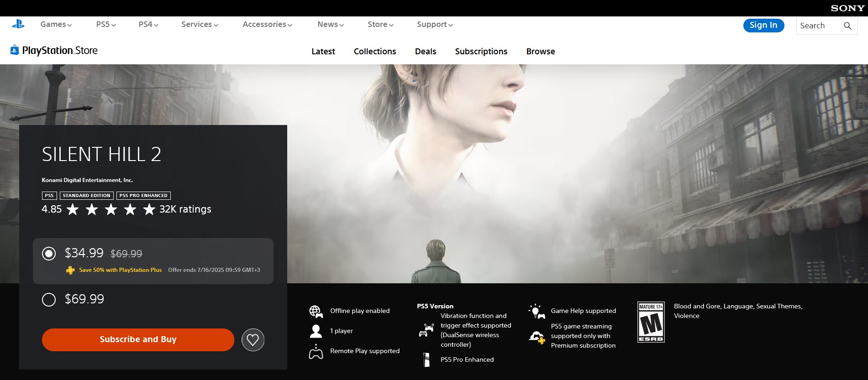Click the game streaming cloud icon
868x380 pixels.
(x=537, y=338)
